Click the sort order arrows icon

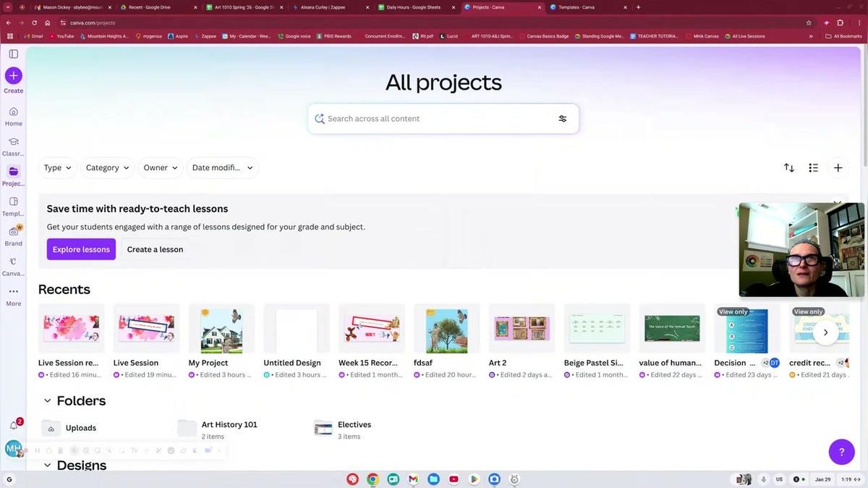coord(789,168)
